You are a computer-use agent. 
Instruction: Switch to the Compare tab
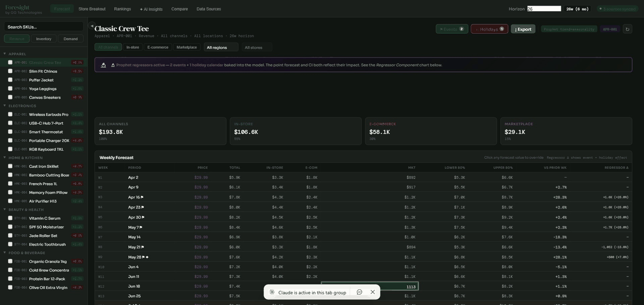coord(179,9)
